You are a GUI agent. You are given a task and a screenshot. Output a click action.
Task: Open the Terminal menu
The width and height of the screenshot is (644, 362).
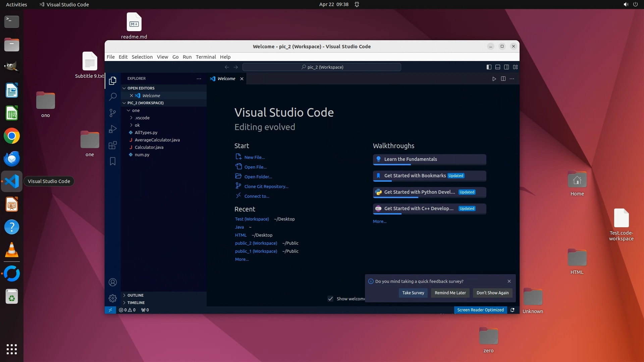click(206, 57)
